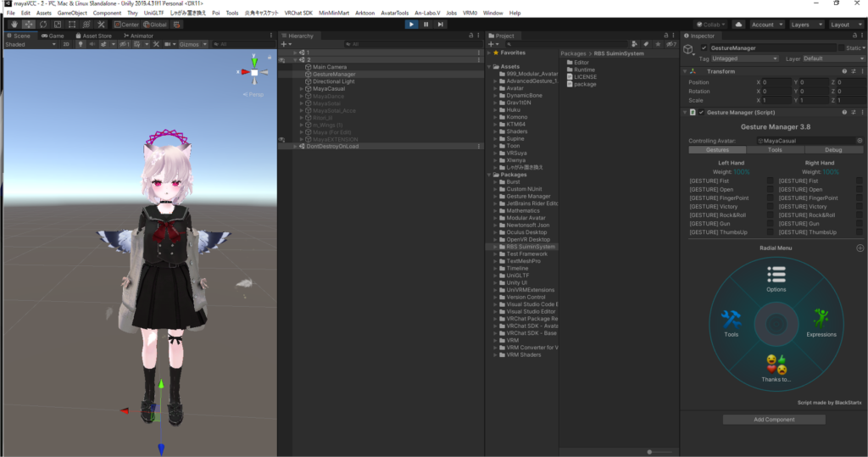
Task: Select the combined Transform tool
Action: tap(86, 25)
